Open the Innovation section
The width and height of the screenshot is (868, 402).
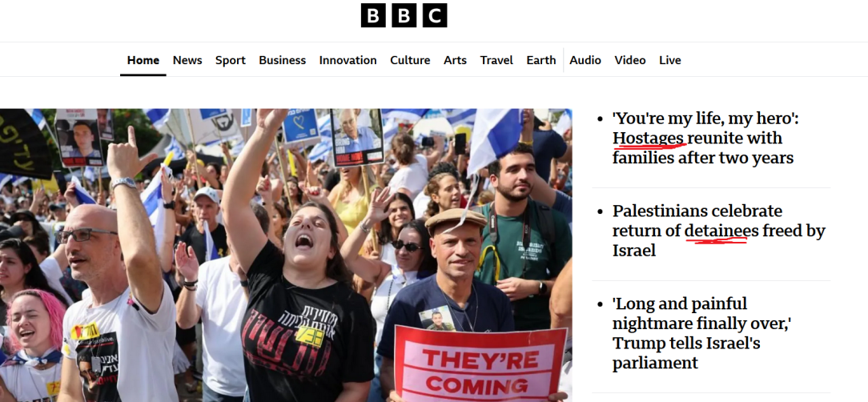[x=348, y=60]
